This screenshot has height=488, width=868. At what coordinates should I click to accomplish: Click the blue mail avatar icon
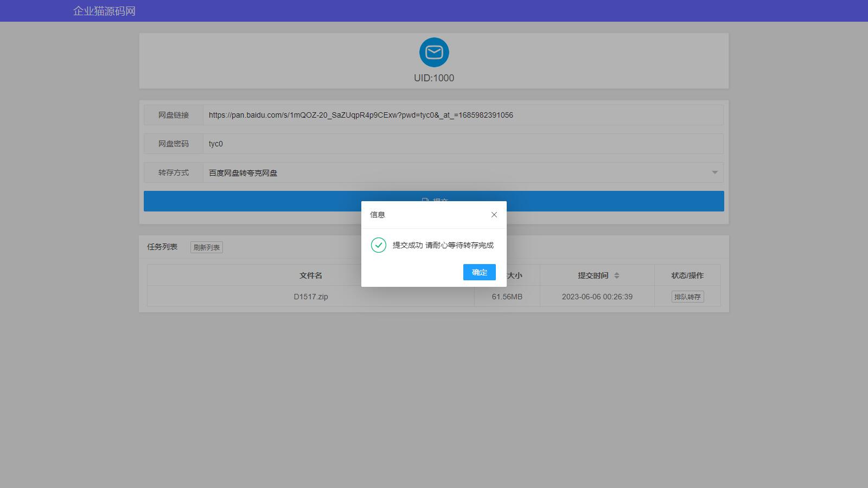click(x=434, y=52)
